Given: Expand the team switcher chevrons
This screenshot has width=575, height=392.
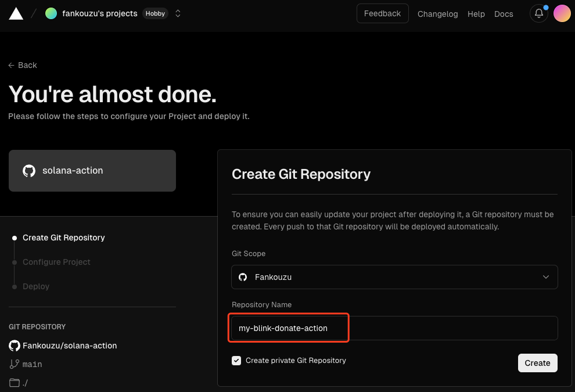Looking at the screenshot, I should click(178, 13).
